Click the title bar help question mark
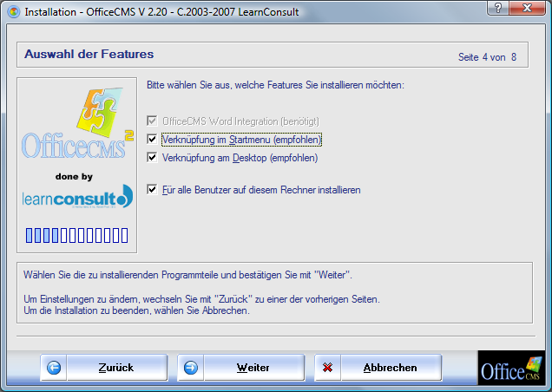 (498, 8)
